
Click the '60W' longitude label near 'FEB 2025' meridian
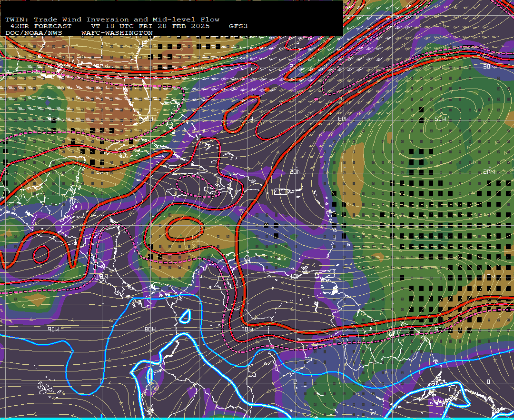point(344,119)
